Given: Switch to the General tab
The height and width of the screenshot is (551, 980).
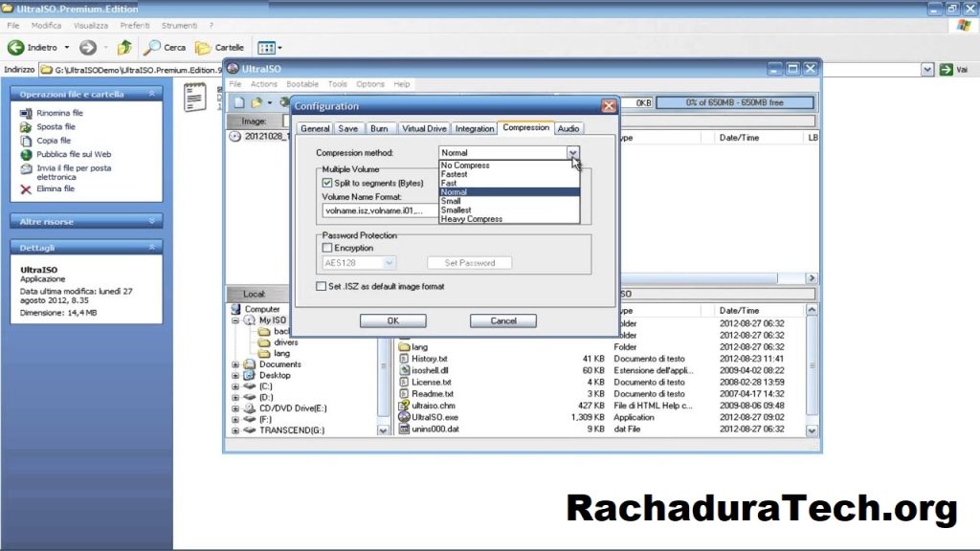Looking at the screenshot, I should coord(315,129).
